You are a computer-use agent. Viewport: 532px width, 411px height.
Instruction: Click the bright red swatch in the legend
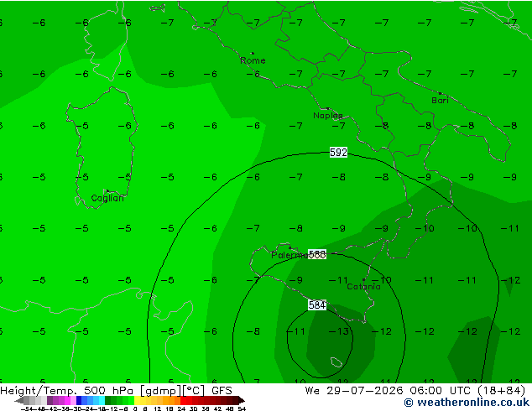[183, 400]
